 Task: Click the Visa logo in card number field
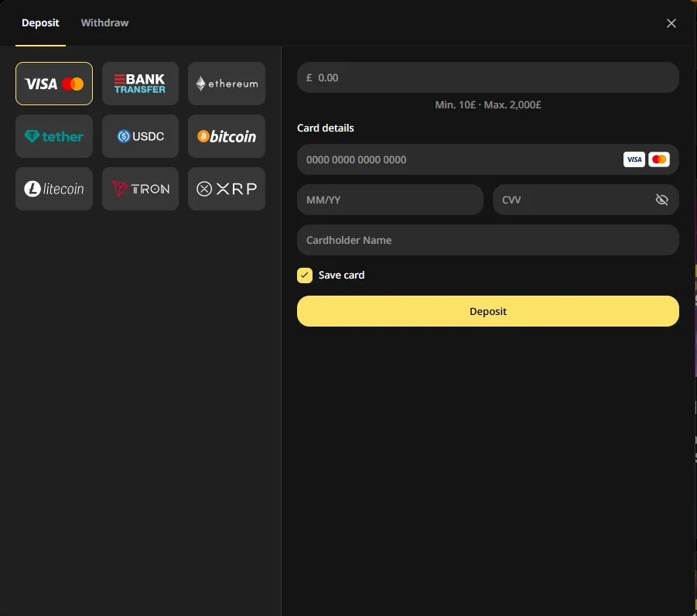click(634, 159)
